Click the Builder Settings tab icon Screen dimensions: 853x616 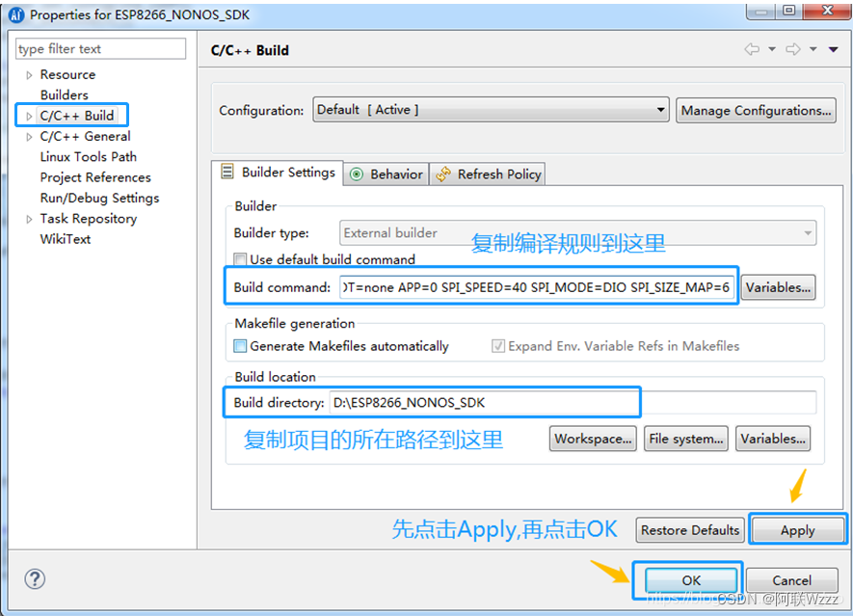pos(227,172)
